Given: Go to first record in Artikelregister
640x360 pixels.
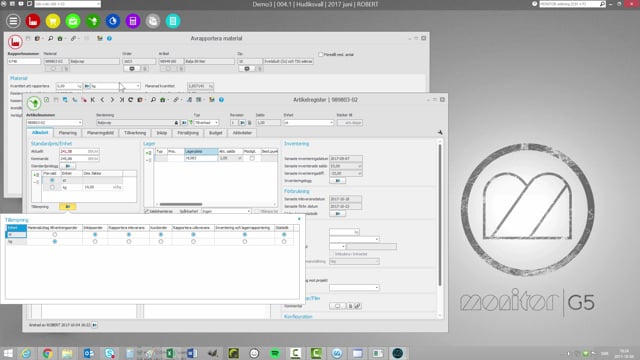Looking at the screenshot, I should [x=93, y=100].
